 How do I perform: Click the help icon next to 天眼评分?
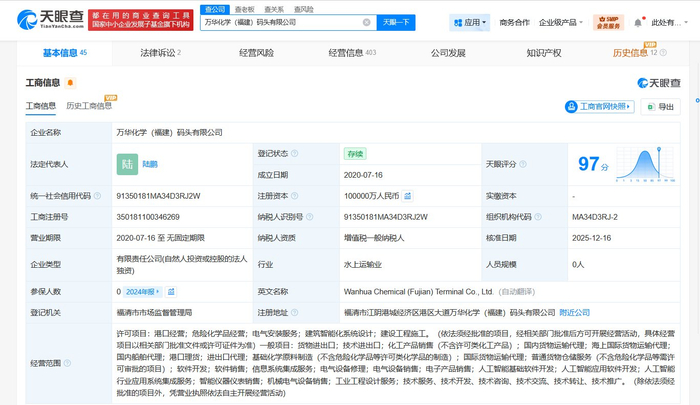point(524,164)
